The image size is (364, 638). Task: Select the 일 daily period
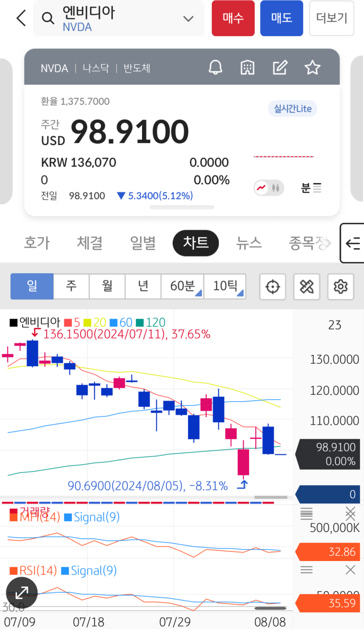[32, 286]
